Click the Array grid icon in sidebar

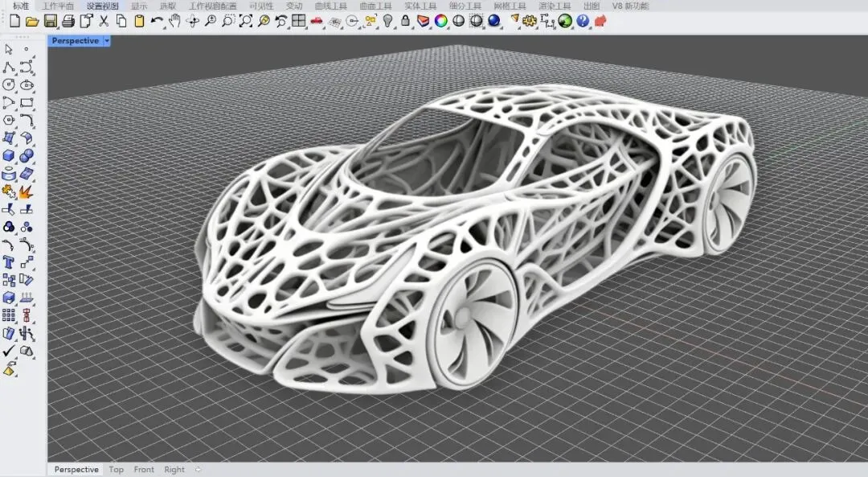tap(9, 315)
